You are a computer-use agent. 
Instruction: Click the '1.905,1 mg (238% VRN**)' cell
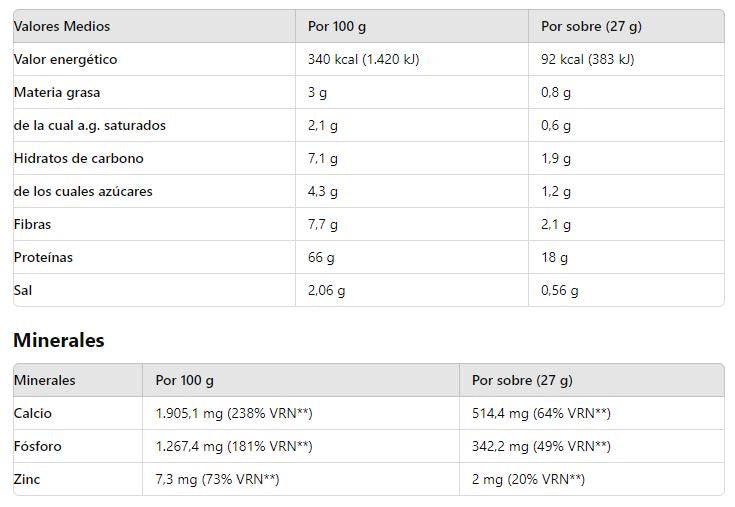234,413
